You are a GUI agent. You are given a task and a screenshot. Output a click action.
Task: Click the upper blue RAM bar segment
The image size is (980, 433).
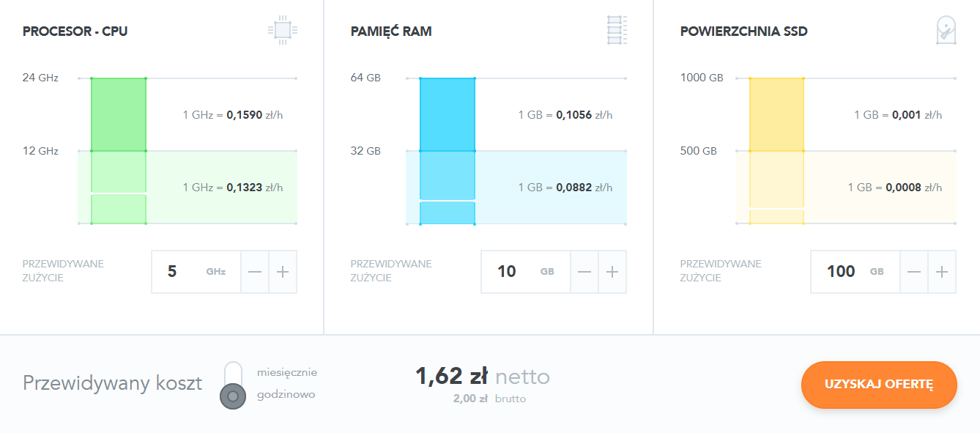click(x=448, y=114)
